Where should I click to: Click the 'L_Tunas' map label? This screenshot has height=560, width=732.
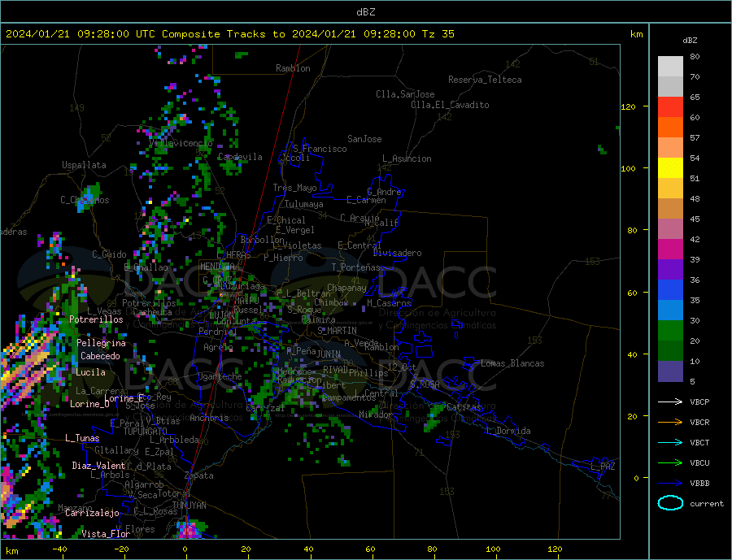coord(82,438)
